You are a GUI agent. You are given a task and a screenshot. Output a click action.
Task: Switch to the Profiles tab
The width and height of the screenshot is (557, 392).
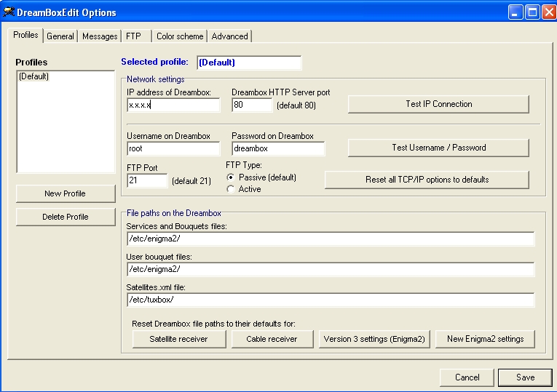click(x=25, y=35)
